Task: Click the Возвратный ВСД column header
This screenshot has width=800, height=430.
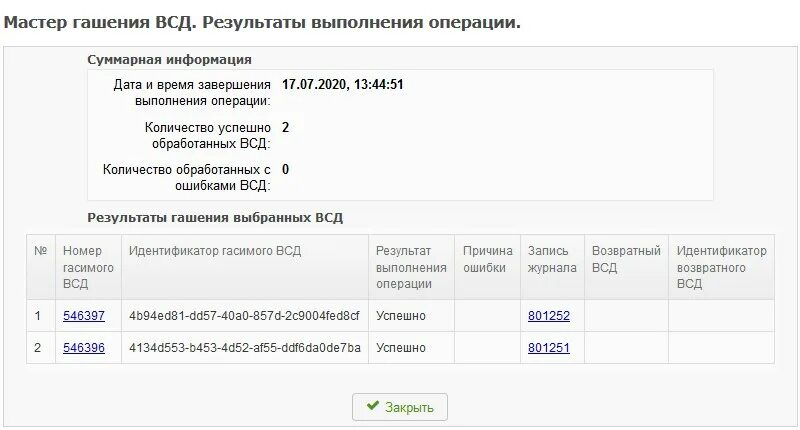Action: 626,259
